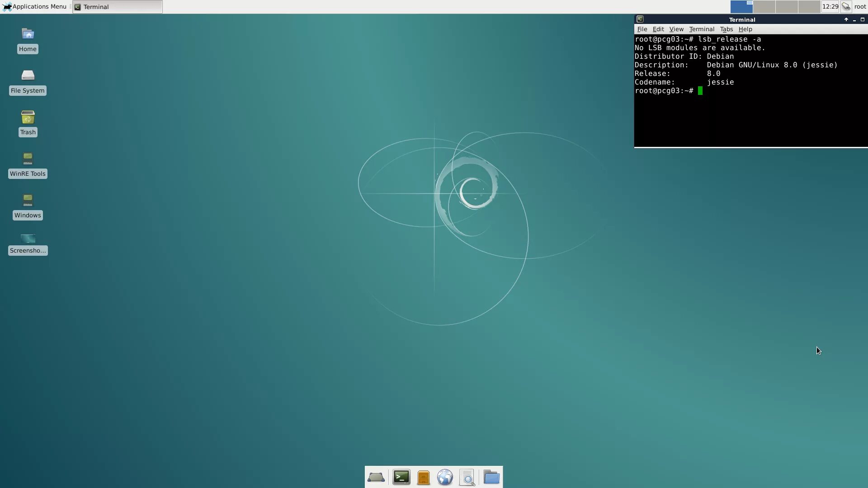Launch File Manager cabinet icon in dock
The height and width of the screenshot is (488, 868).
pyautogui.click(x=423, y=477)
